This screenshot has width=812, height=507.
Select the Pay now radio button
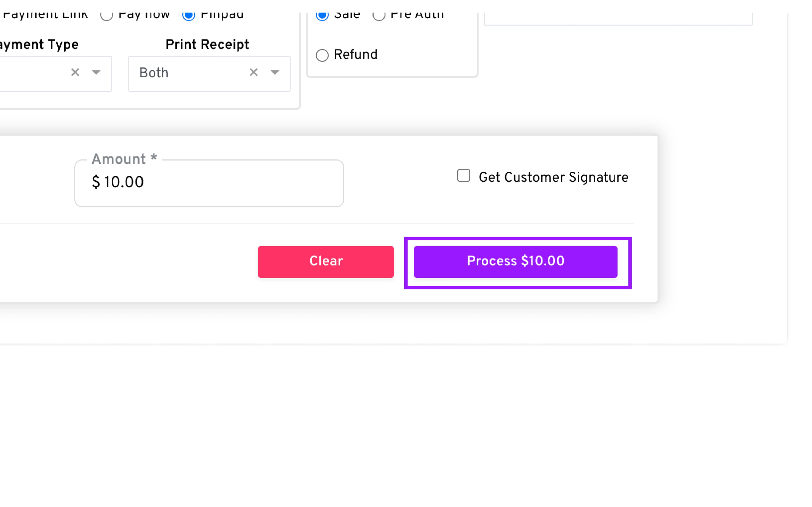[x=107, y=15]
